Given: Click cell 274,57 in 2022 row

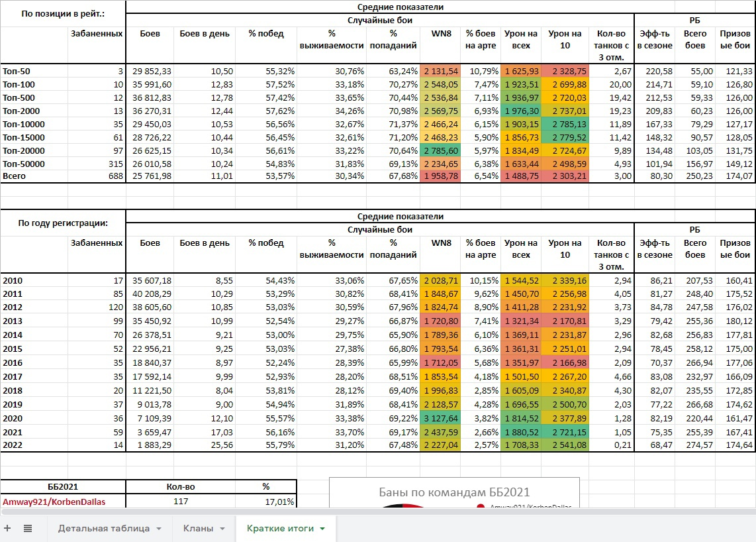Looking at the screenshot, I should pos(695,445).
